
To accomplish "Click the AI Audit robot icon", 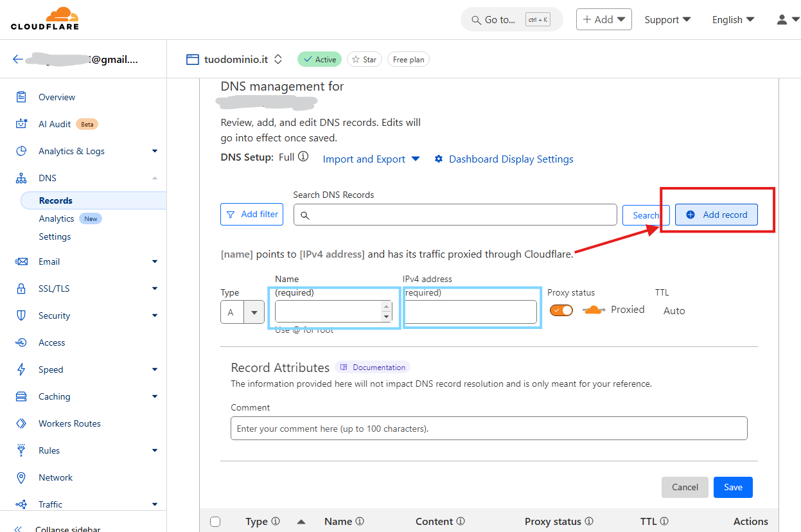I will click(21, 124).
